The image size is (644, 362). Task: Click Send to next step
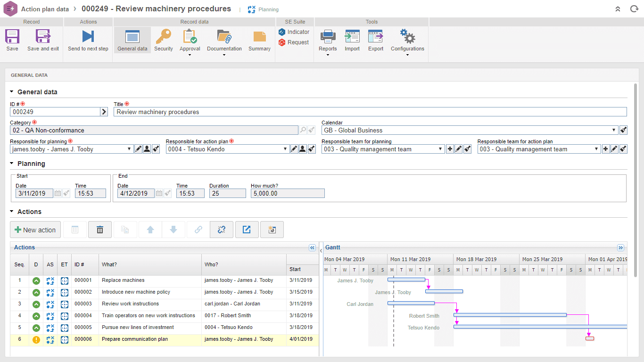(x=88, y=40)
